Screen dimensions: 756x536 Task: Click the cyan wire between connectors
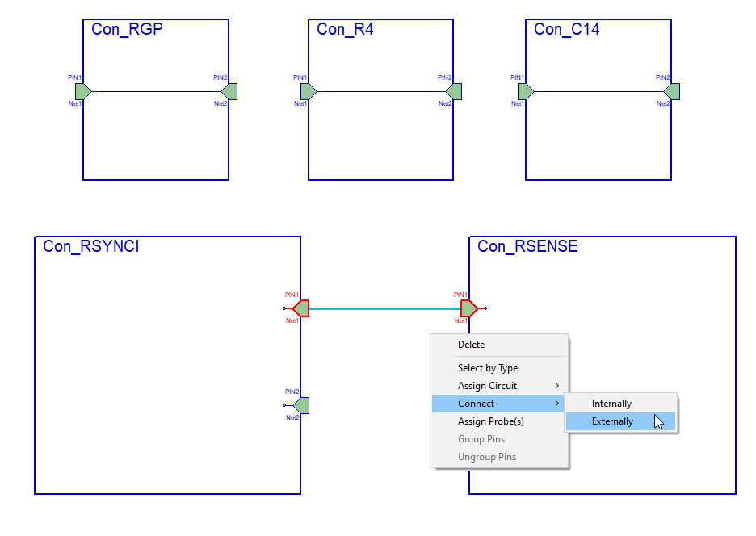coord(384,308)
